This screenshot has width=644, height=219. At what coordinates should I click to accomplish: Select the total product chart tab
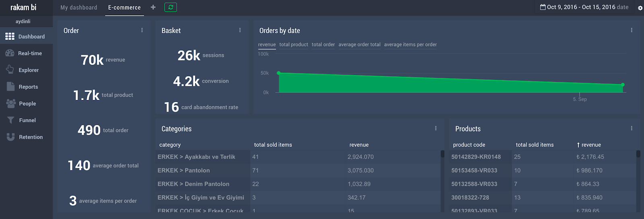tap(293, 45)
